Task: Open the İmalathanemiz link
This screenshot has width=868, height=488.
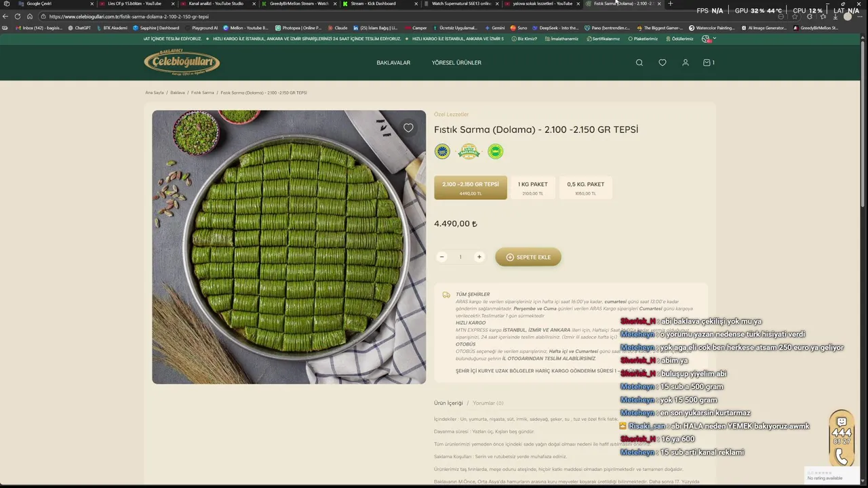Action: (561, 39)
